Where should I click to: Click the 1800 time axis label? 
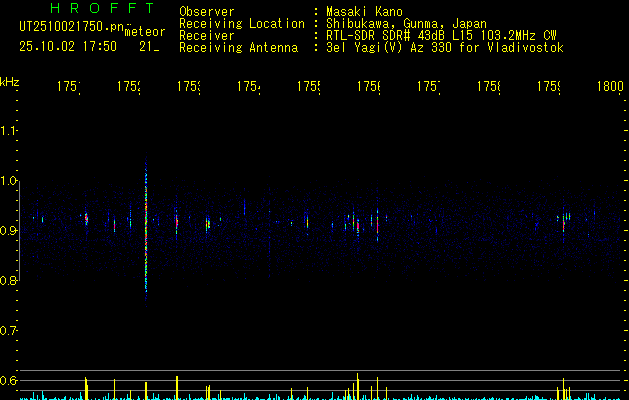(x=610, y=86)
